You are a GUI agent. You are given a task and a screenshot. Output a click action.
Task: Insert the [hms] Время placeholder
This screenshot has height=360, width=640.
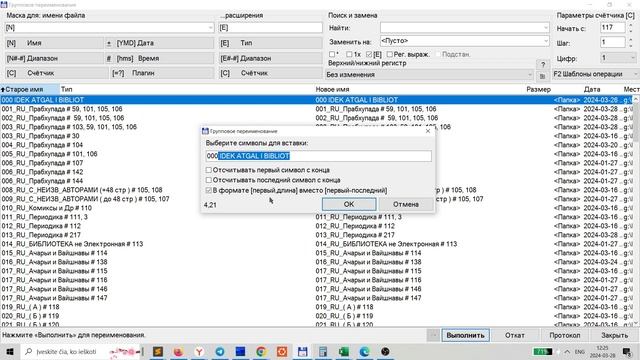[x=164, y=58]
